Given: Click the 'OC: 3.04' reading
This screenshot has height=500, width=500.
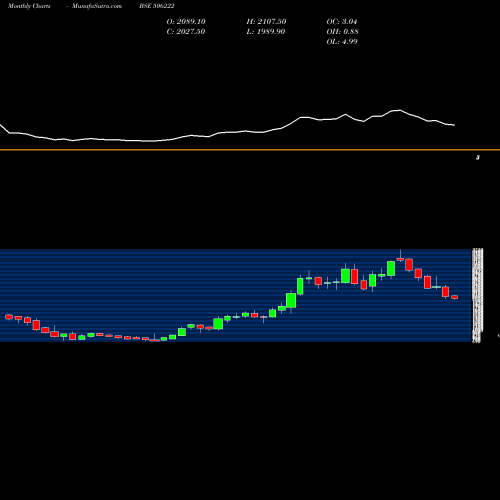Looking at the screenshot, I should pyautogui.click(x=342, y=22).
